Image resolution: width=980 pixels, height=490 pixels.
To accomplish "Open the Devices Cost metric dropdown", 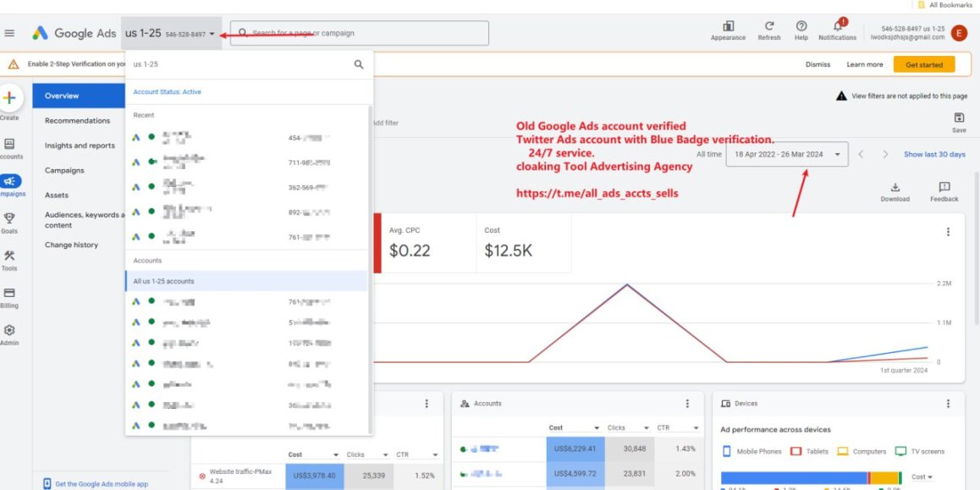I will (x=922, y=477).
